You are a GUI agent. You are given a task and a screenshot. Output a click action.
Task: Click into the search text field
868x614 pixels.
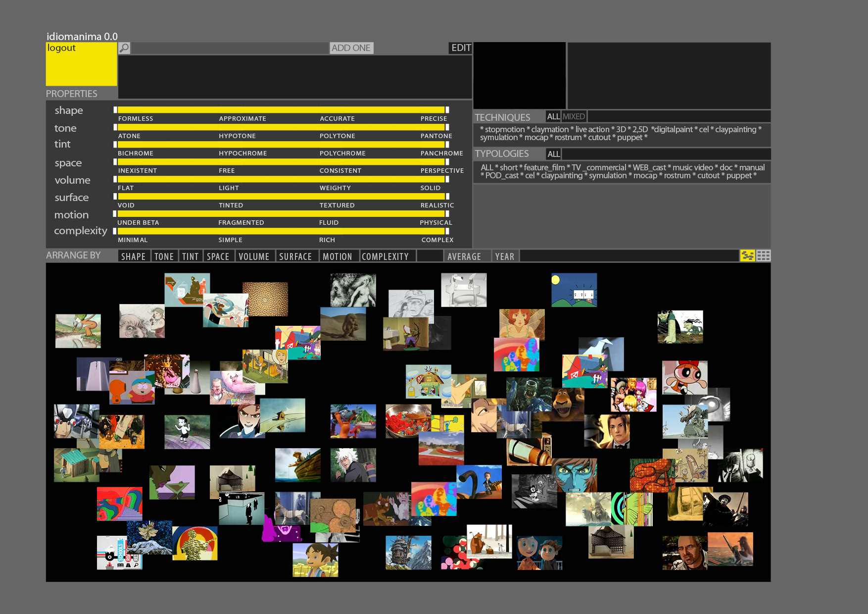coord(230,48)
